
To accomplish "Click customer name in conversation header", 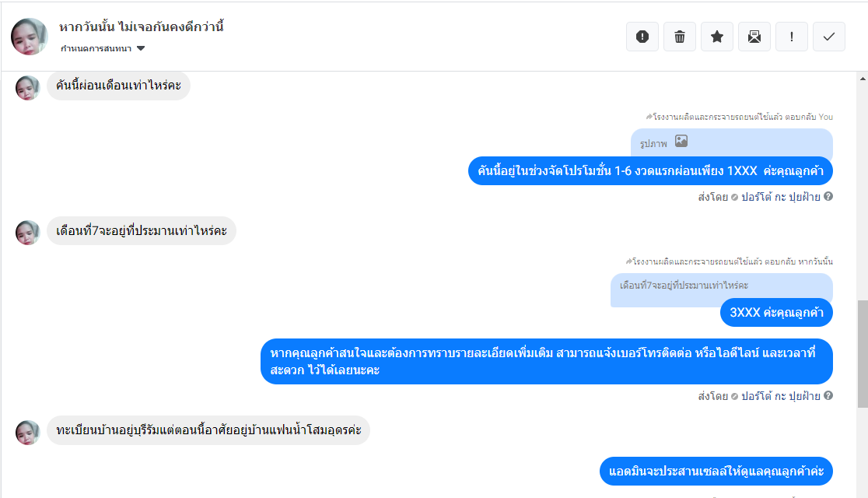I will pos(141,26).
